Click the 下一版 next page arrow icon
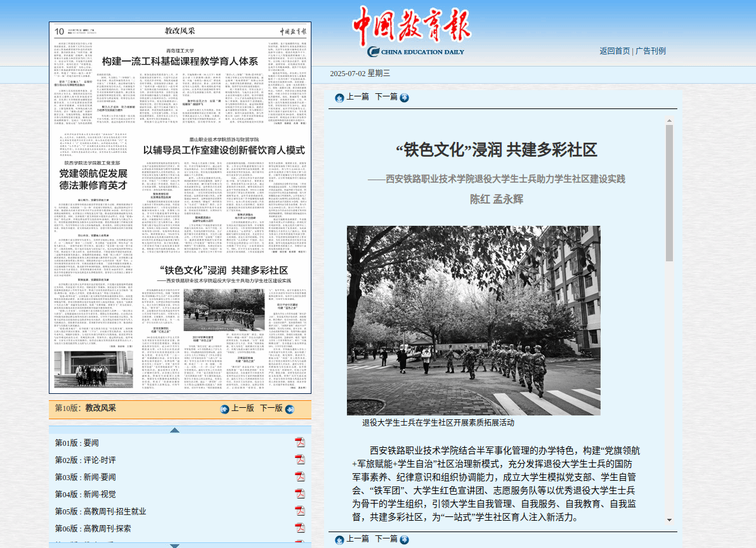 [289, 409]
